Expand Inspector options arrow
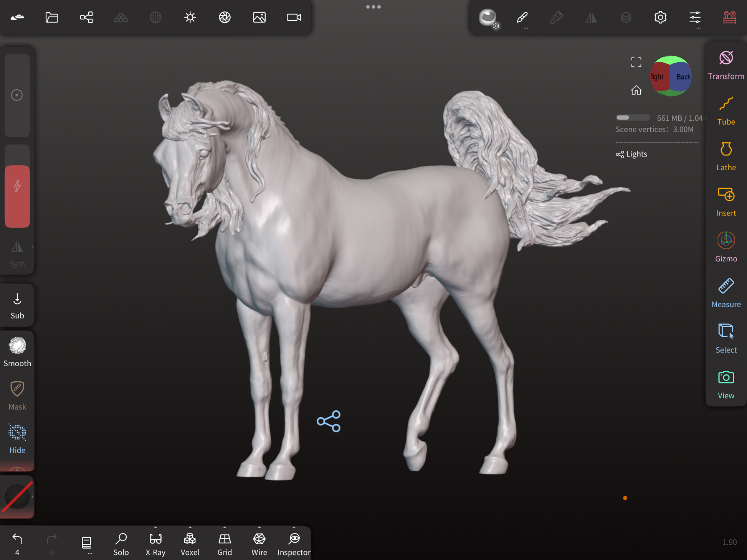Screen dimensions: 747x560 coord(294,527)
